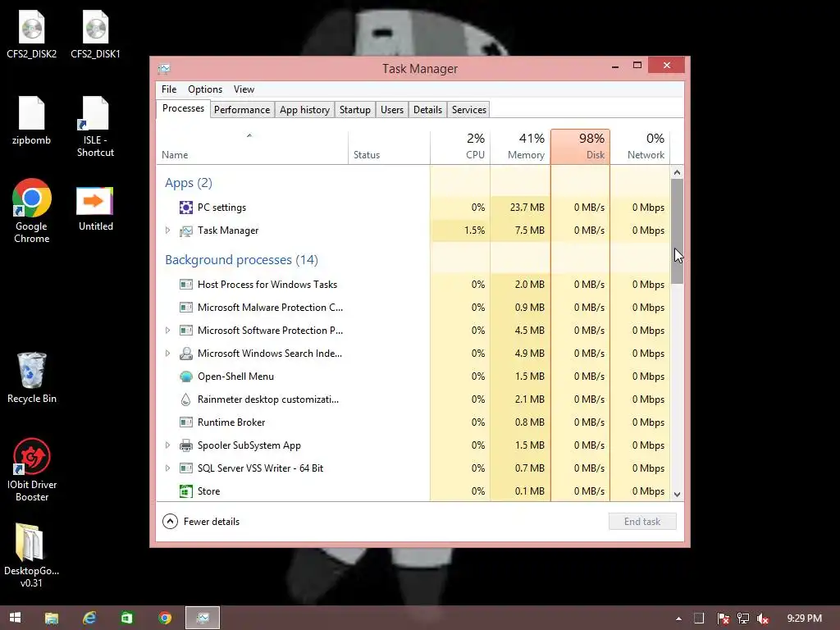Viewport: 840px width, 630px height.
Task: Open the Options menu
Action: pyautogui.click(x=204, y=89)
